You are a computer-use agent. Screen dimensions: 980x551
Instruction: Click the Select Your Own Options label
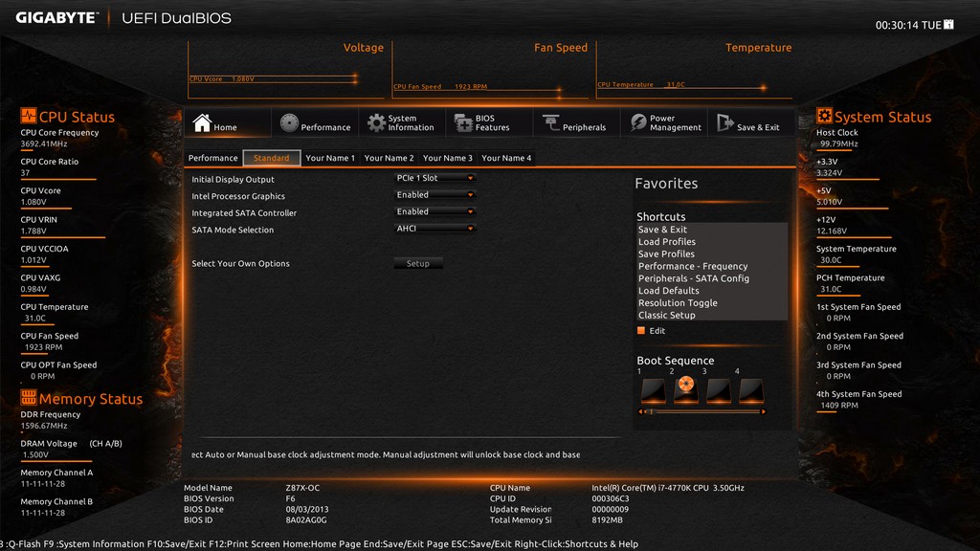point(240,264)
